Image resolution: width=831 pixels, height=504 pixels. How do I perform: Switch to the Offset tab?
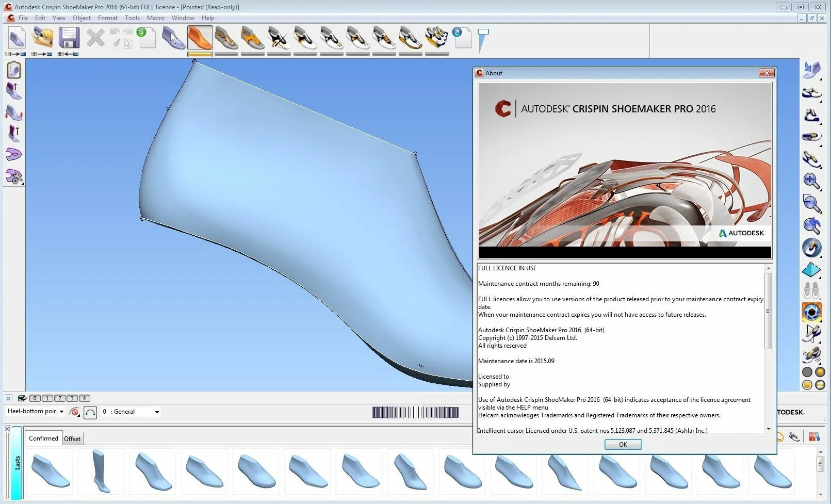[72, 438]
